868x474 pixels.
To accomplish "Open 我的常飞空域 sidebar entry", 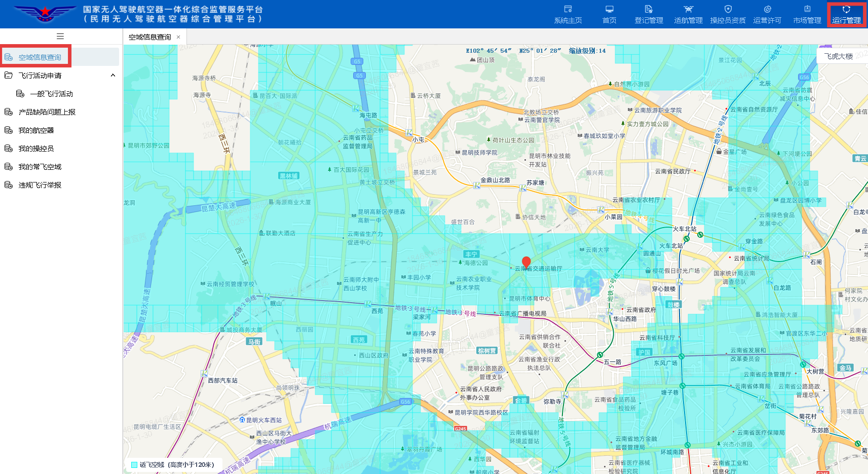I will (x=40, y=167).
